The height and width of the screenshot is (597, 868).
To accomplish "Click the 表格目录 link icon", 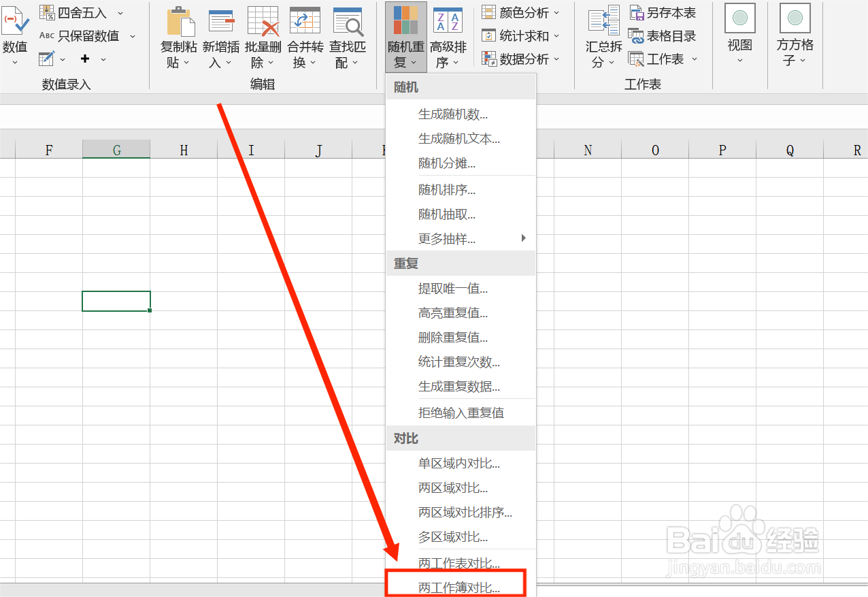I will (x=637, y=35).
